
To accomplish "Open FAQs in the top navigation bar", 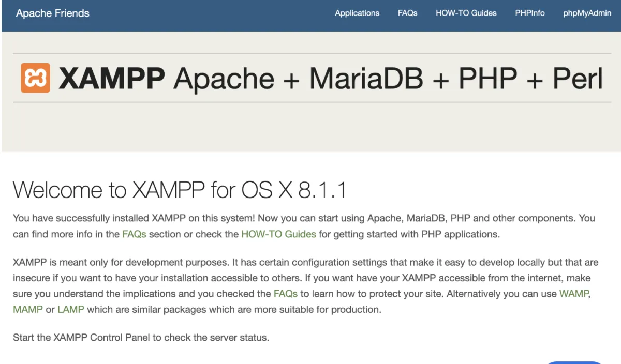I will tap(407, 13).
